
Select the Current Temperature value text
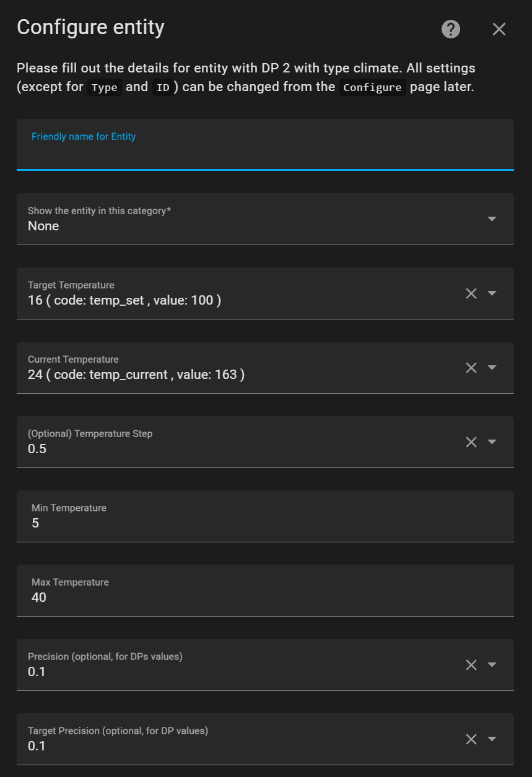click(136, 375)
